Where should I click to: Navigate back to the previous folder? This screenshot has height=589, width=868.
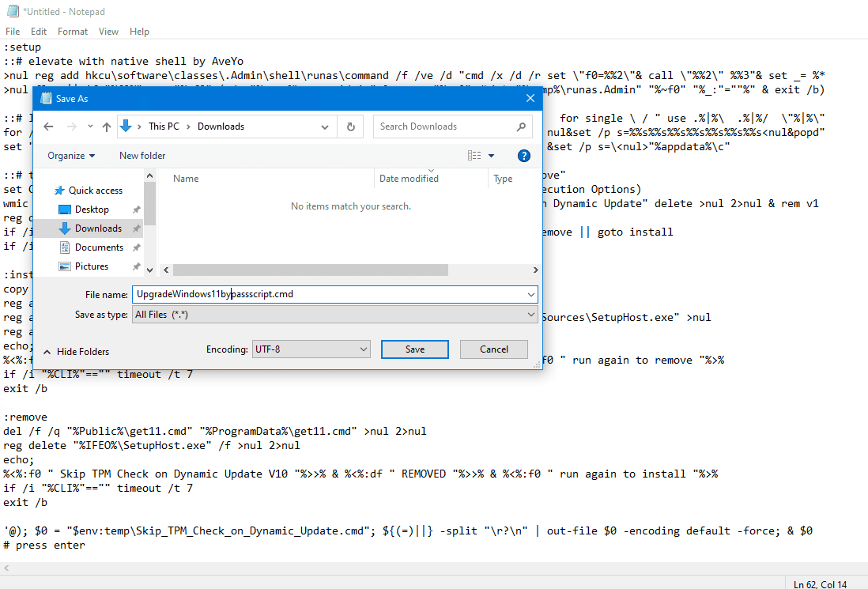47,126
